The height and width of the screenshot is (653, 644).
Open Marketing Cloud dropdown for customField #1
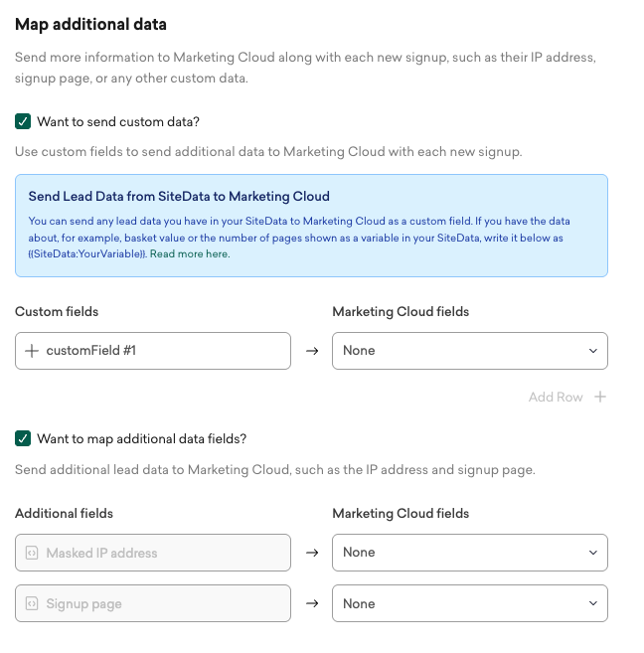[x=469, y=351]
